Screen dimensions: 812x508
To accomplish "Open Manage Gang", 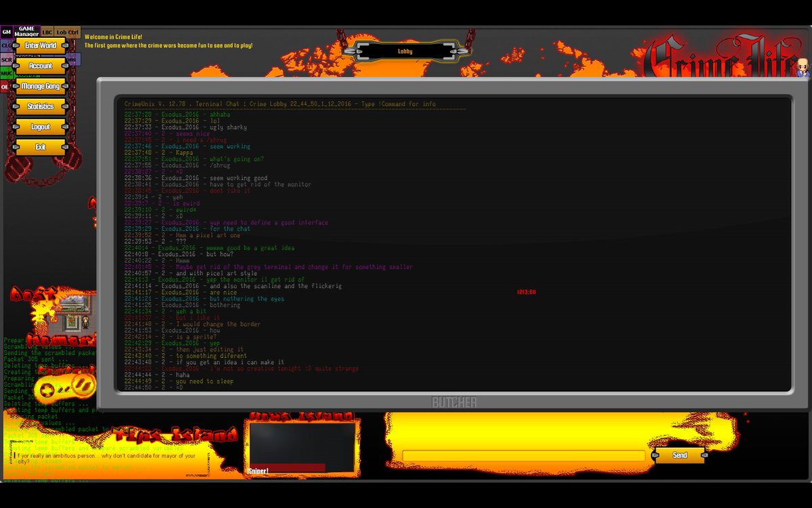I will coord(41,86).
